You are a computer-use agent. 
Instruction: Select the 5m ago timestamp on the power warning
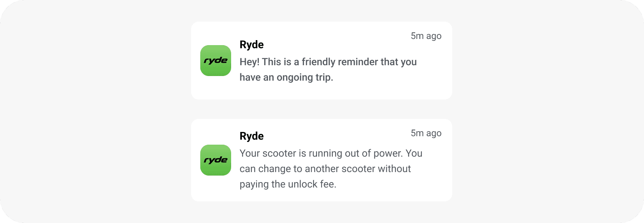[426, 133]
